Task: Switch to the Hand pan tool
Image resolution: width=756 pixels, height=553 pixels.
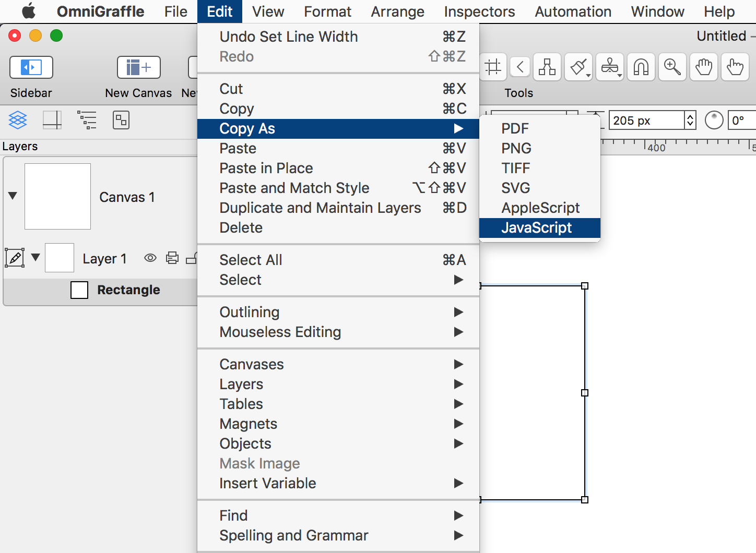Action: click(x=703, y=67)
